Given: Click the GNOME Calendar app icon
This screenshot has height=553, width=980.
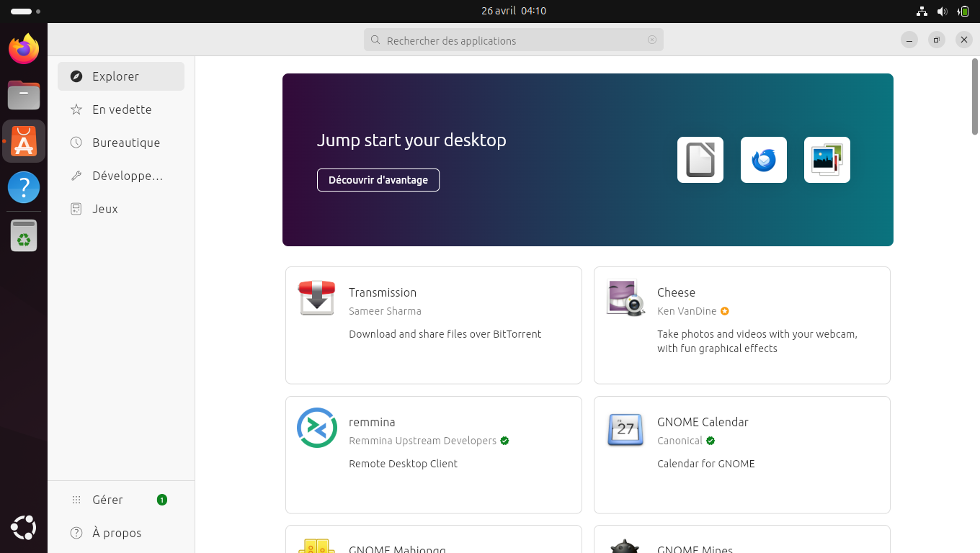Looking at the screenshot, I should 625,429.
